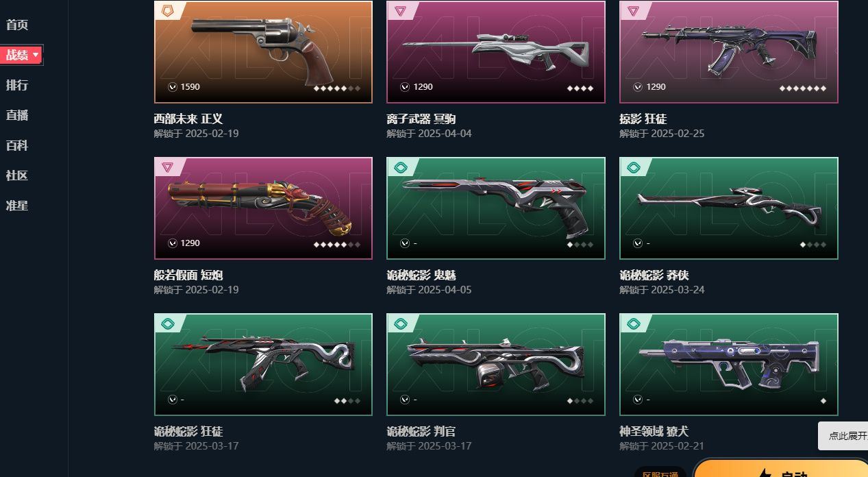Screen dimensions: 868x477
Task: Click the 区服互通 label badge
Action: [x=660, y=474]
